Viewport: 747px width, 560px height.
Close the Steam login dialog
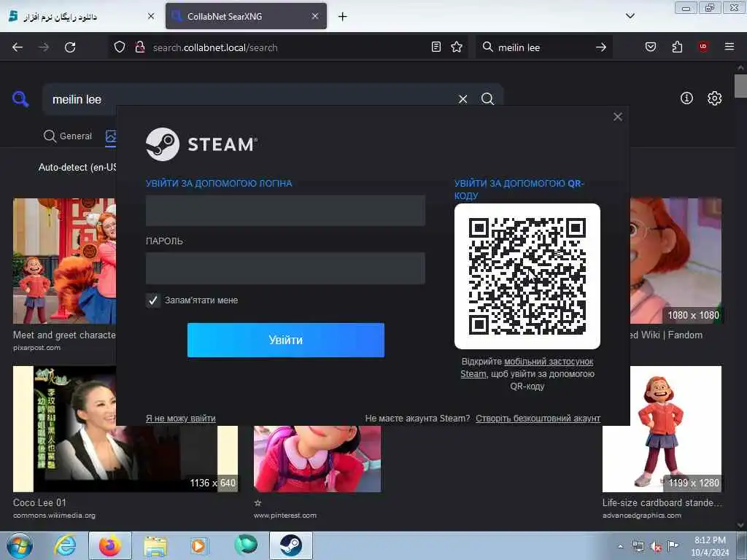coord(618,117)
